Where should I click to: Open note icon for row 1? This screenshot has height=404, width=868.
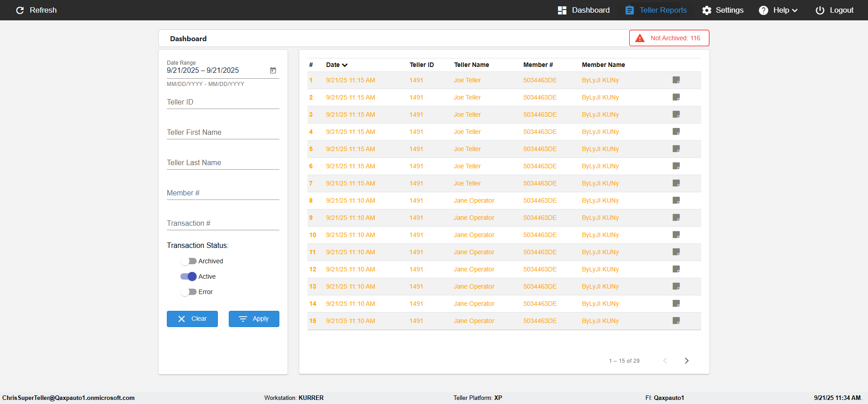tap(676, 80)
